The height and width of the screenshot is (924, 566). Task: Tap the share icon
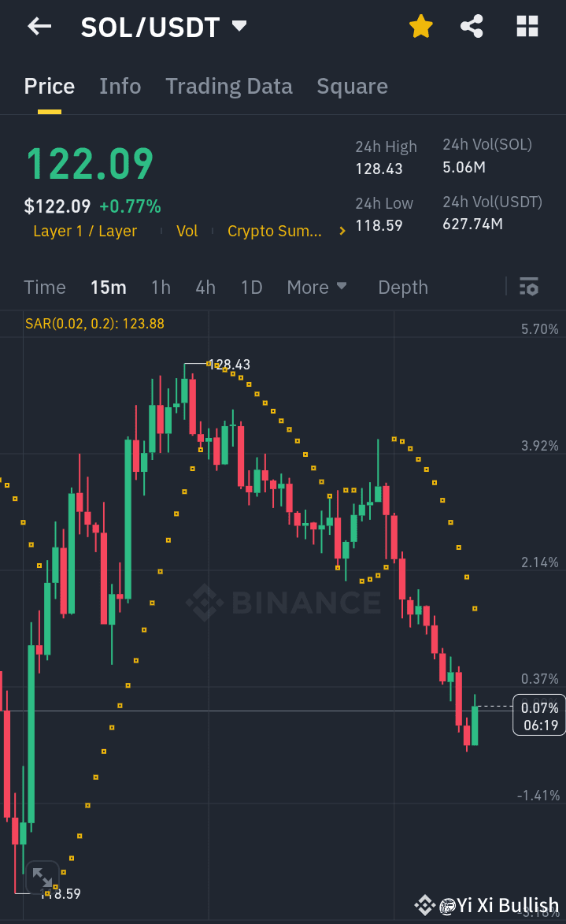[472, 26]
